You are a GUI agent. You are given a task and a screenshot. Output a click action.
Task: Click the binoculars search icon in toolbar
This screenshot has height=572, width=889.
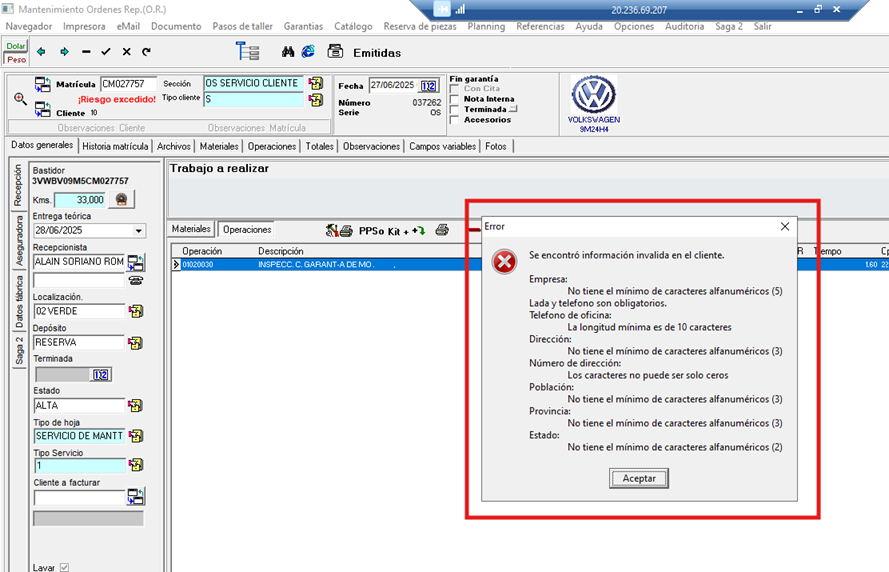[x=288, y=52]
